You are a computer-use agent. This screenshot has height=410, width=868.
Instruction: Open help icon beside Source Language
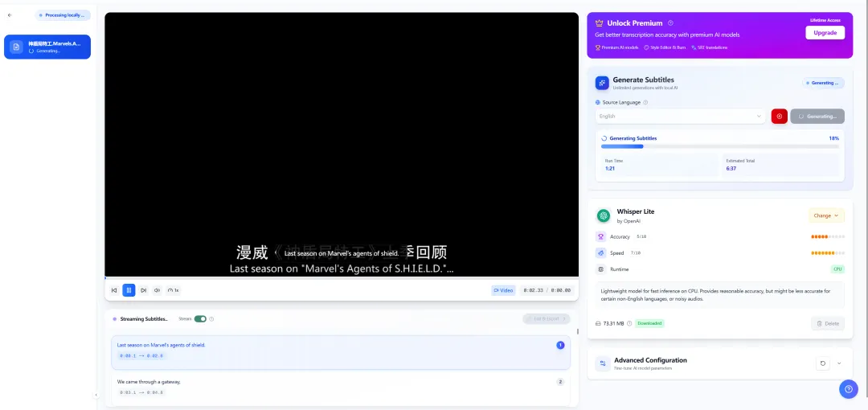tap(645, 103)
